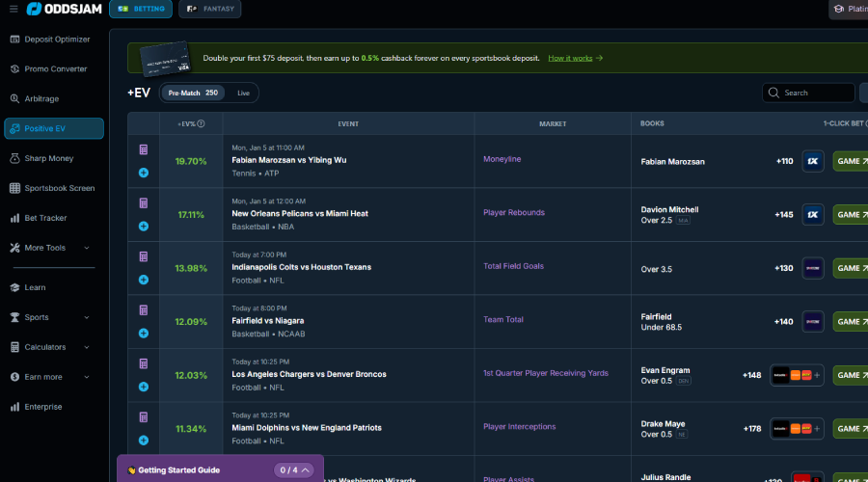This screenshot has height=482, width=868.
Task: Add Chargers vs Broncos bet with plus icon
Action: (x=144, y=387)
